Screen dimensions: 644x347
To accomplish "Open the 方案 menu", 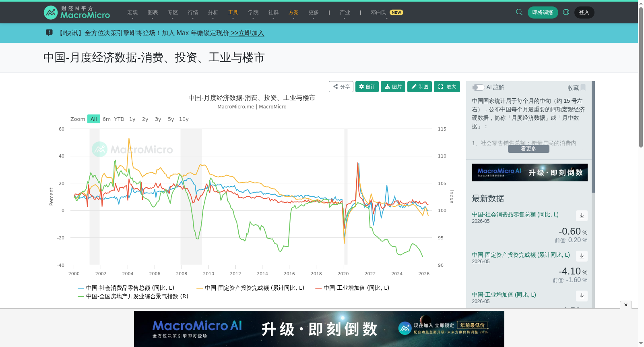I will tap(293, 13).
